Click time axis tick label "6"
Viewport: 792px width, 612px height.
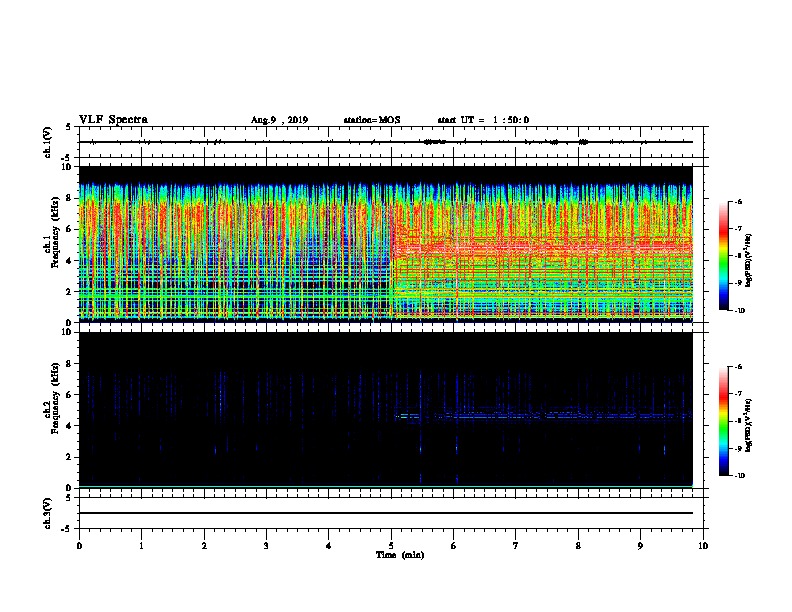454,546
